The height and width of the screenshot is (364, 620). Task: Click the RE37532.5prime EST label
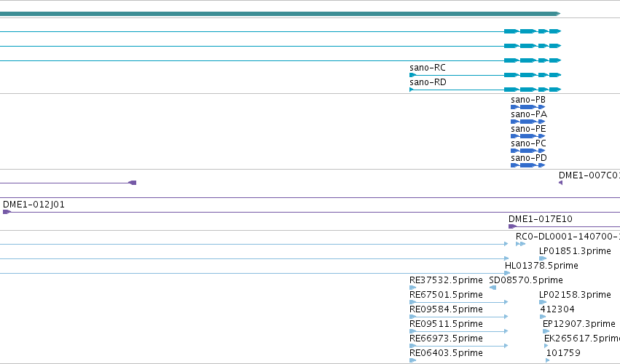pyautogui.click(x=446, y=280)
